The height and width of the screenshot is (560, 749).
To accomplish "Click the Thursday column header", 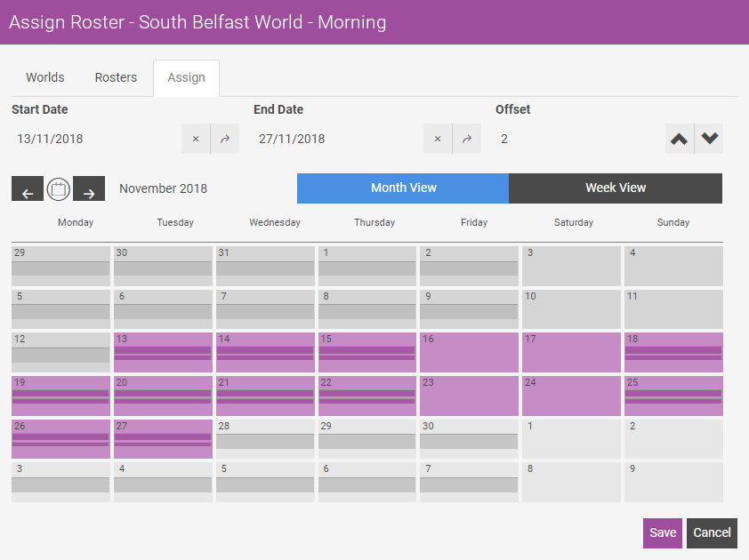I will (374, 222).
